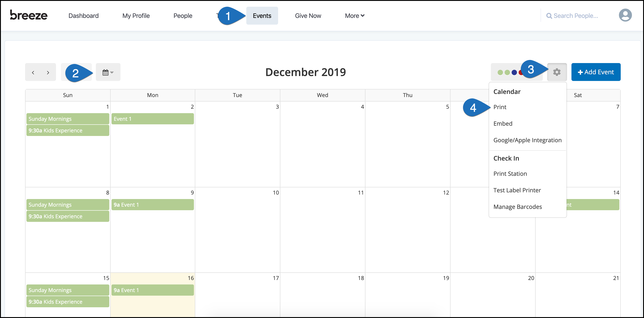
Task: Click the Check In heading in the dropdown
Action: pos(506,158)
